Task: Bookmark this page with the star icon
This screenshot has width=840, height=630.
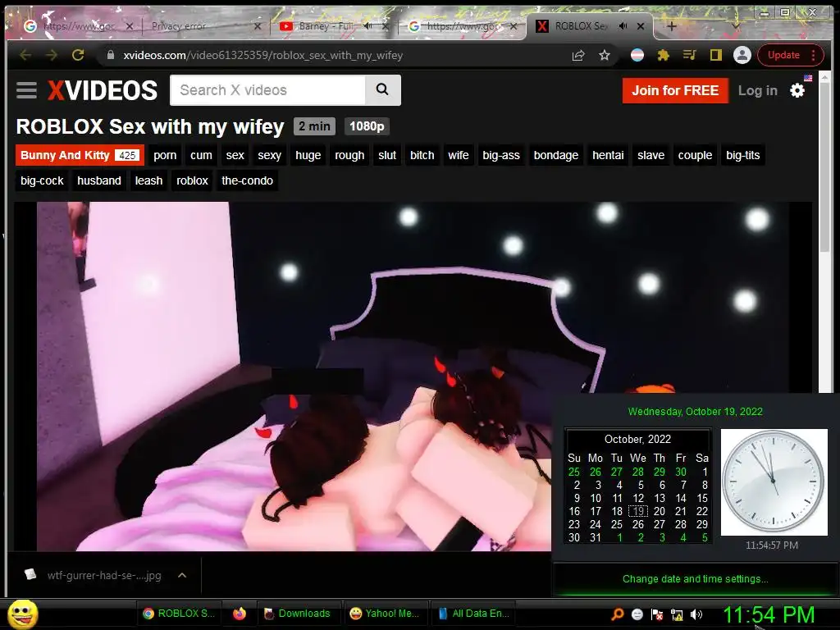Action: [x=605, y=55]
